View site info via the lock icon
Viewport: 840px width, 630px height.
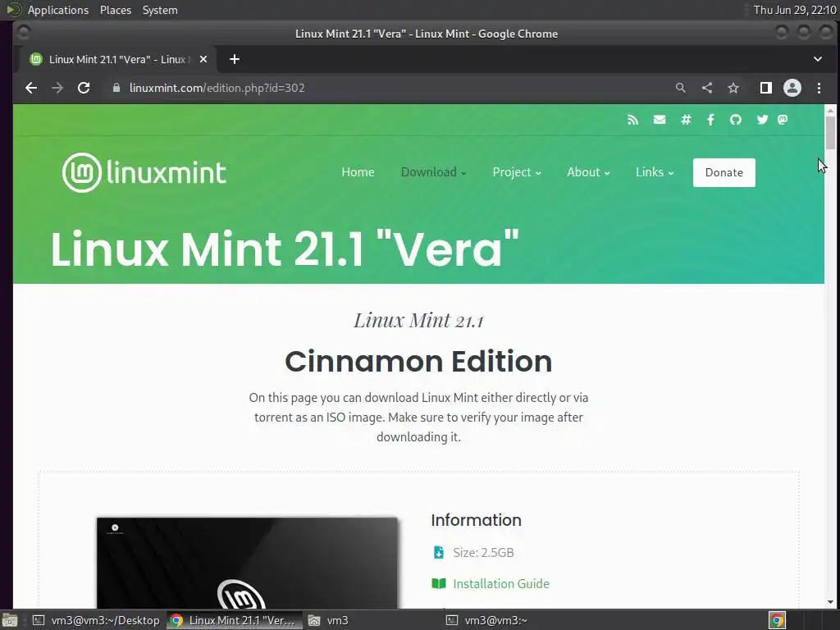pyautogui.click(x=116, y=88)
